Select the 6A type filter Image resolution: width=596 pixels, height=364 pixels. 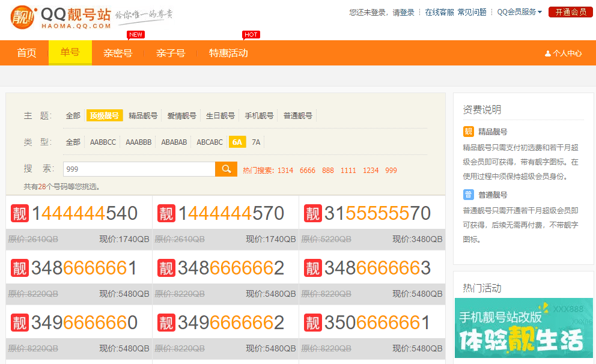point(237,142)
